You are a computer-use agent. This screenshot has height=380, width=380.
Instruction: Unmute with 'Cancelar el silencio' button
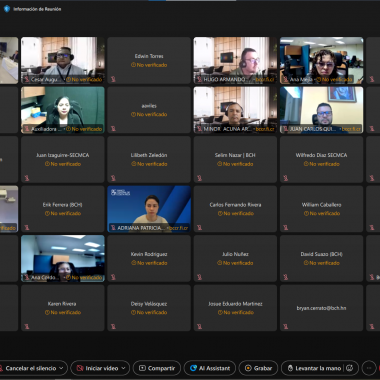[x=30, y=368]
